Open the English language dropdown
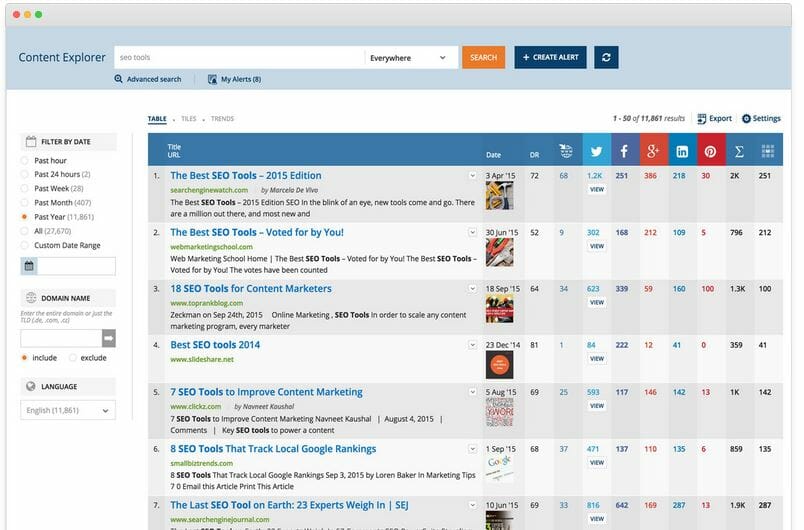This screenshot has height=530, width=804. pyautogui.click(x=68, y=410)
